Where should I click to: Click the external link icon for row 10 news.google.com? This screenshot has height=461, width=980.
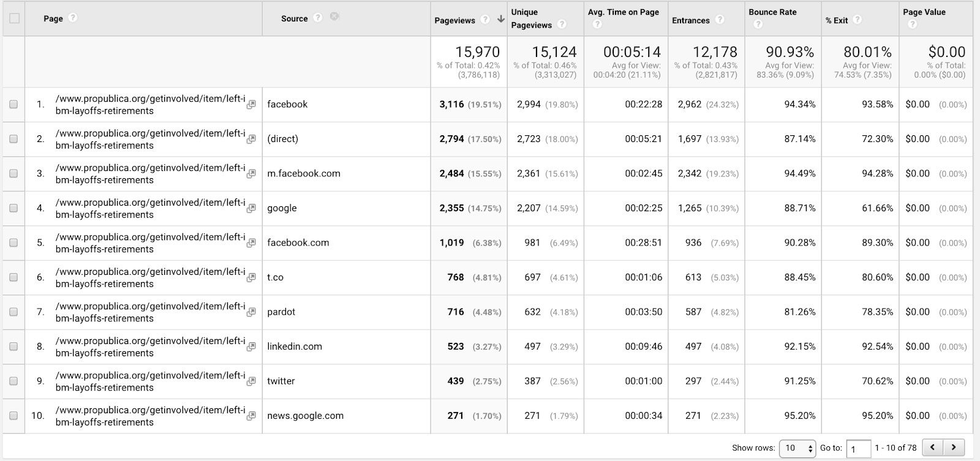point(251,416)
